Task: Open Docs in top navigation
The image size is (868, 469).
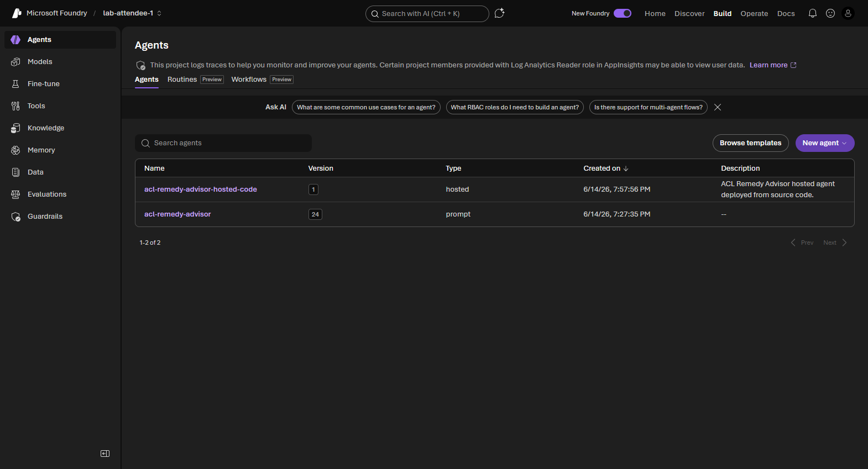Action: 786,13
